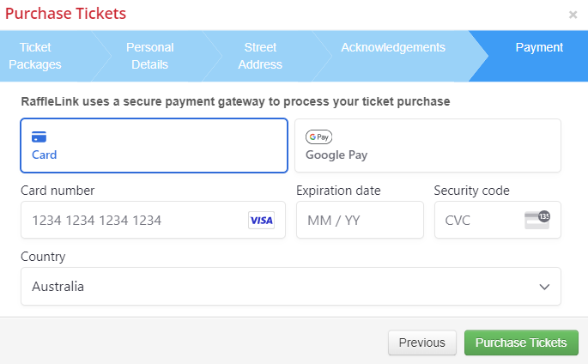This screenshot has width=588, height=364.
Task: Select the Card payment method
Action: 154,146
